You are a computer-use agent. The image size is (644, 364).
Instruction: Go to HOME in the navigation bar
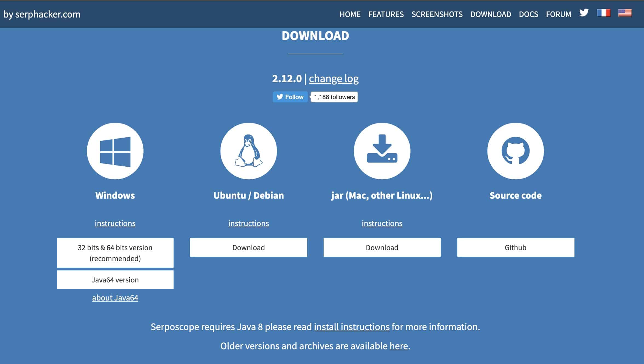point(350,14)
